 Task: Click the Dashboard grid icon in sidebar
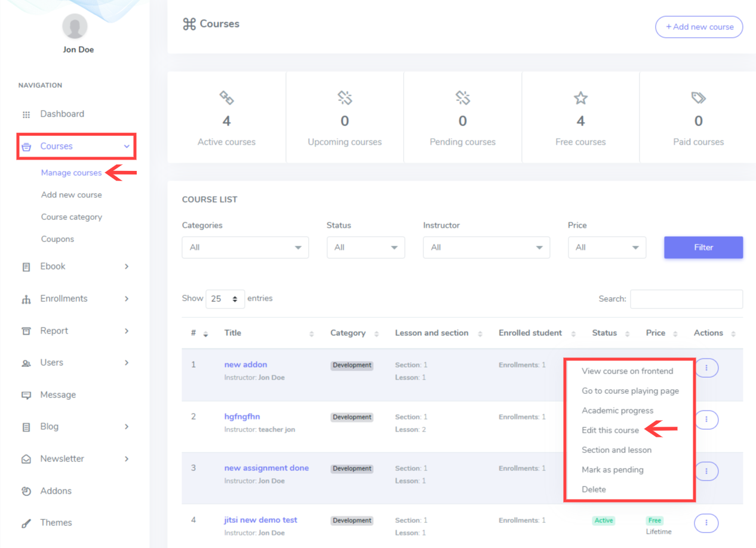26,114
